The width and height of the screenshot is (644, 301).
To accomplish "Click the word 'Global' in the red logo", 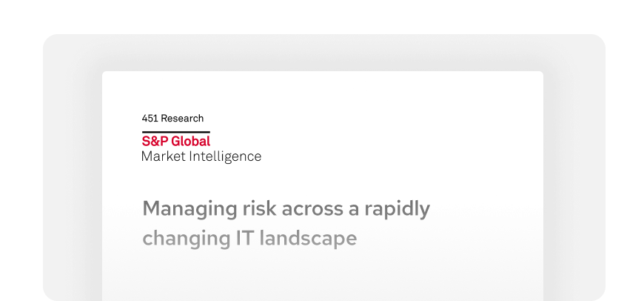I will tap(191, 141).
